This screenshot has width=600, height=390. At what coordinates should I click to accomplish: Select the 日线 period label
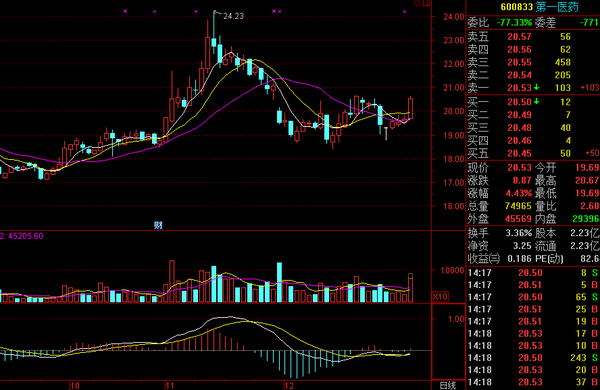point(448,385)
